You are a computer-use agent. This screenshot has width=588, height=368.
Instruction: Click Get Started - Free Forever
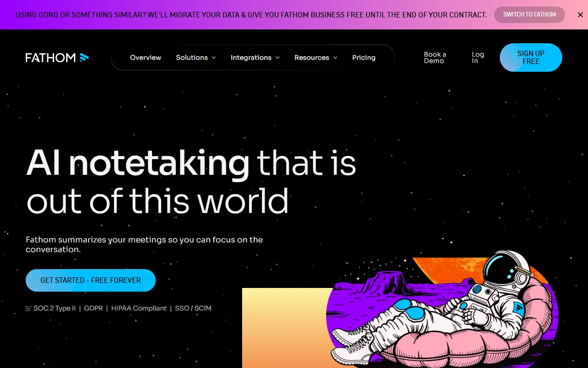[x=90, y=280]
